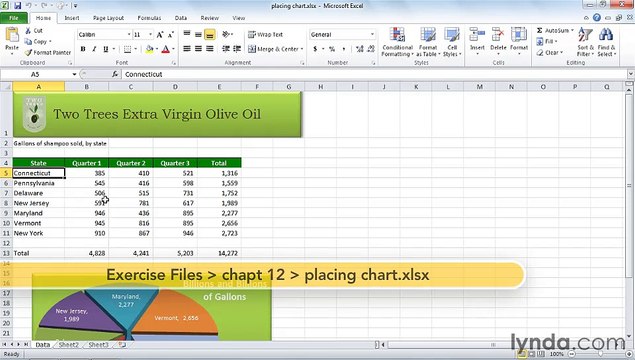Apply Percent Style format

click(x=332, y=49)
